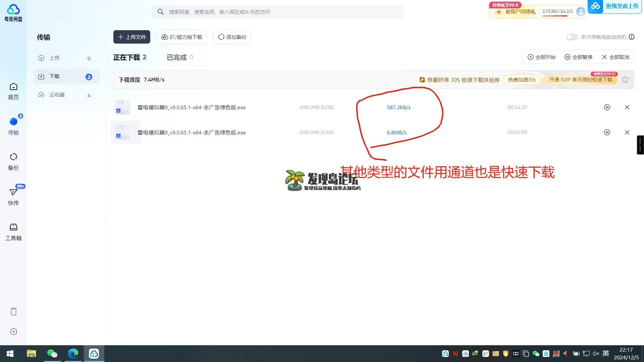The height and width of the screenshot is (362, 644).
Task: Click the 英 input method indicator
Action: 606,353
